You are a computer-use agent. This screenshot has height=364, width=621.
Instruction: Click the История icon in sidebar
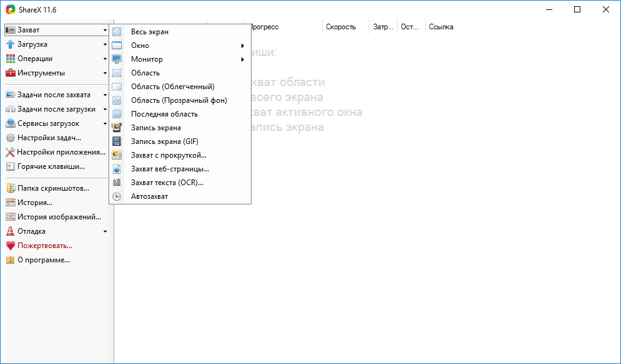click(11, 203)
